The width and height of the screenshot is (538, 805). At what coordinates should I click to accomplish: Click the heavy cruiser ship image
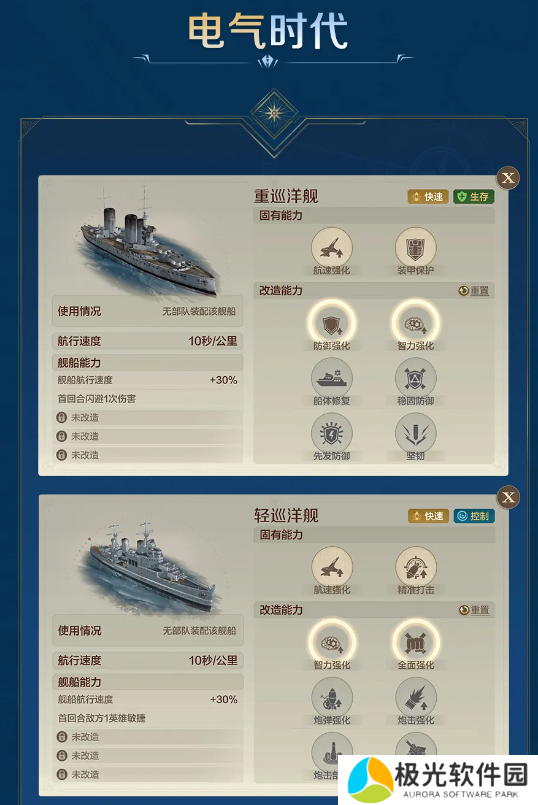point(148,241)
